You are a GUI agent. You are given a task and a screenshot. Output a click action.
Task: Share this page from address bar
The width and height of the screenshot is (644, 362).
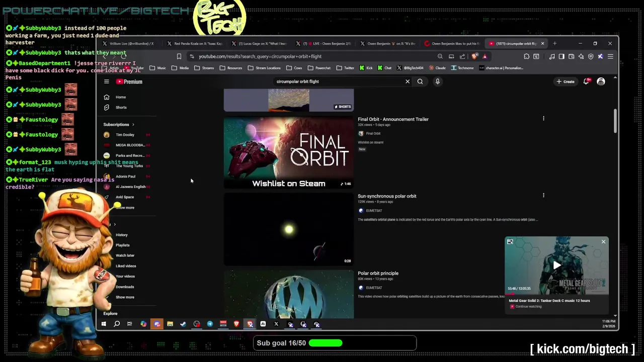pos(462,56)
